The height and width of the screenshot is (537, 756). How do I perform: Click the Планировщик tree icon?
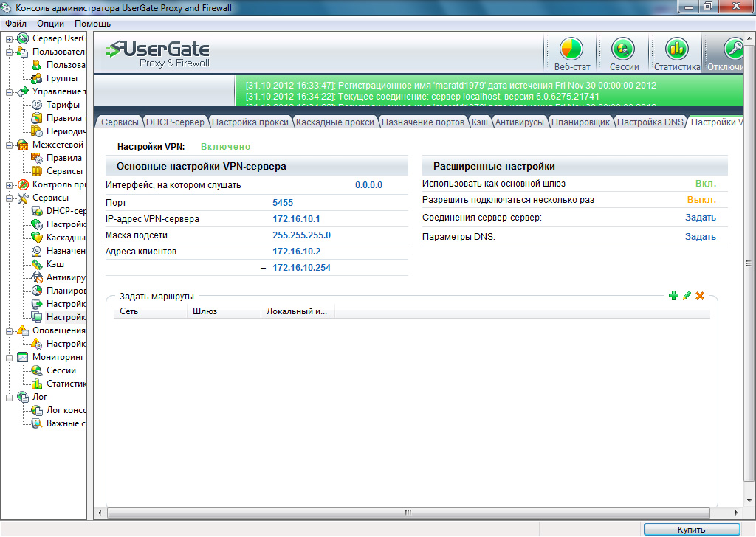[x=37, y=291]
